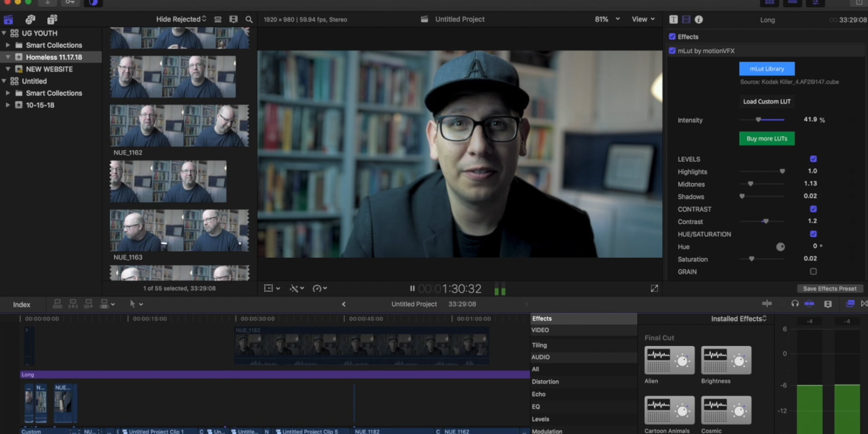Open the Photos and Audio browser icon
Image resolution: width=868 pixels, height=434 pixels.
pos(30,19)
